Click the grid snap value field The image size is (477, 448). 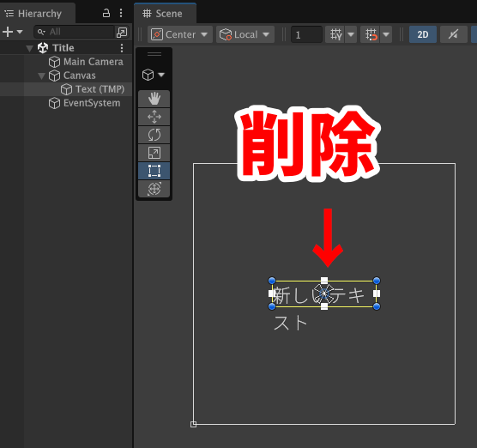(x=306, y=34)
